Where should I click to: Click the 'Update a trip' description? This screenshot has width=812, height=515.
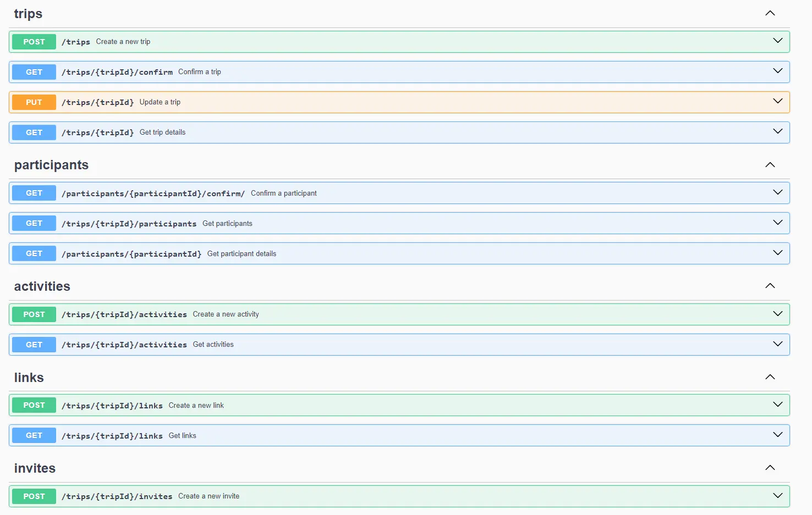pos(160,102)
